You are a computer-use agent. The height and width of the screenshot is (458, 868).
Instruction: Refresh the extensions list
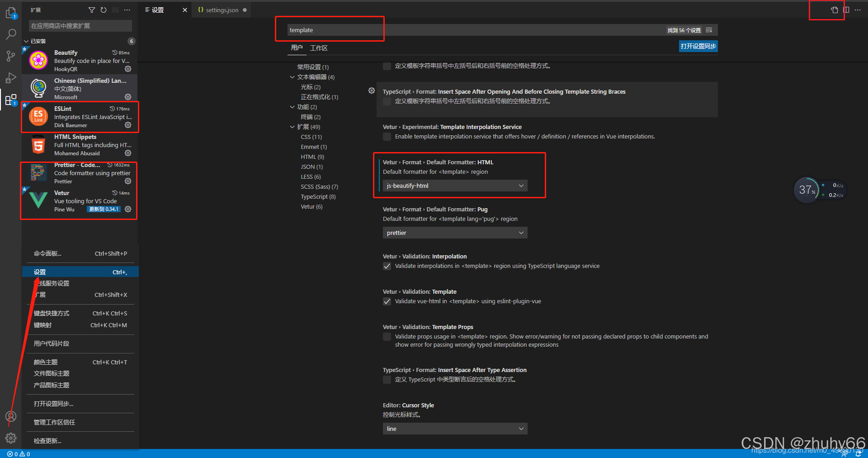coord(104,10)
